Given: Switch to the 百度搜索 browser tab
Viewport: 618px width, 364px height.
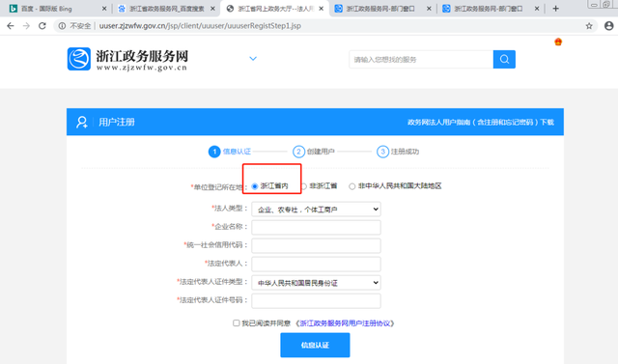Looking at the screenshot, I should (165, 9).
